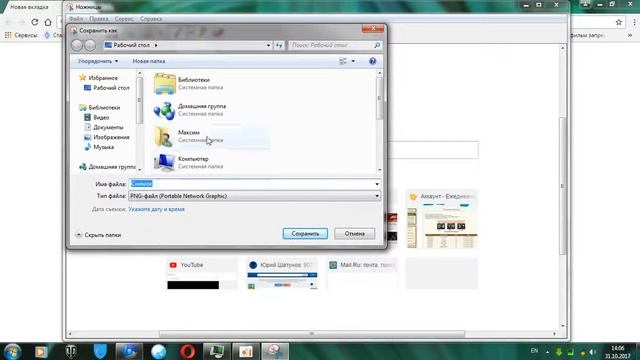Viewport: 640px width, 360px height.
Task: Click the browser reload icon
Action: click(x=35, y=22)
